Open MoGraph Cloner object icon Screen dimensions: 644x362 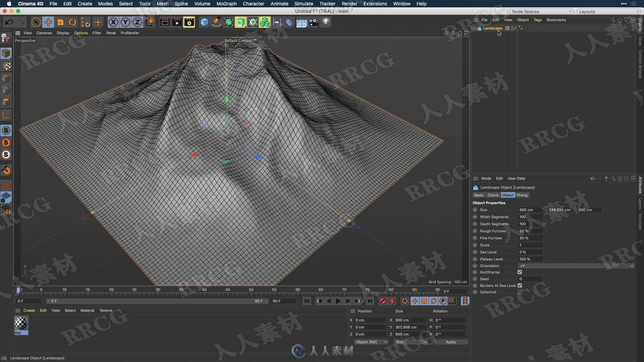tap(265, 22)
